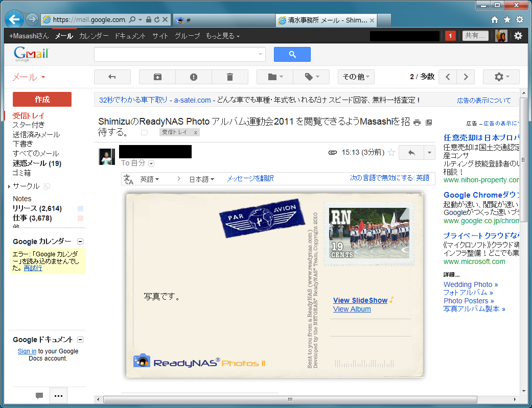Screen dimensions: 532x408
Task: Collapse the Google カレンダー gadget
Action: 80,242
